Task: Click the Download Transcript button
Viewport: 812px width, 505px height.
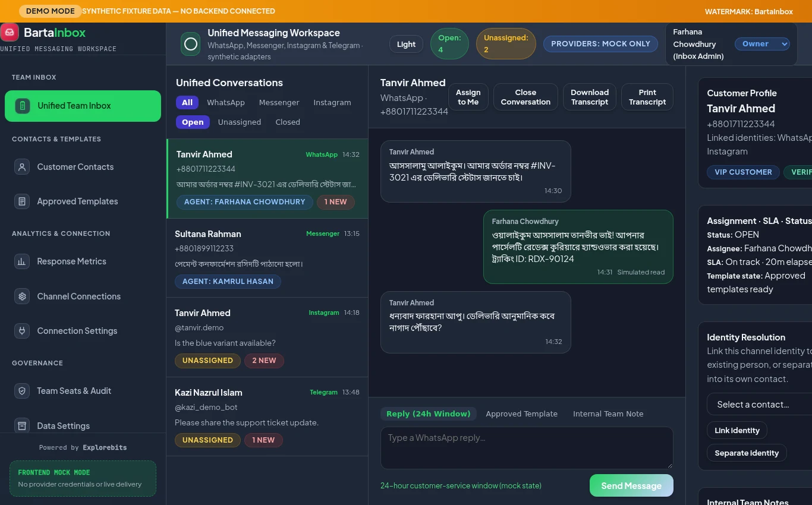Action: pos(590,97)
